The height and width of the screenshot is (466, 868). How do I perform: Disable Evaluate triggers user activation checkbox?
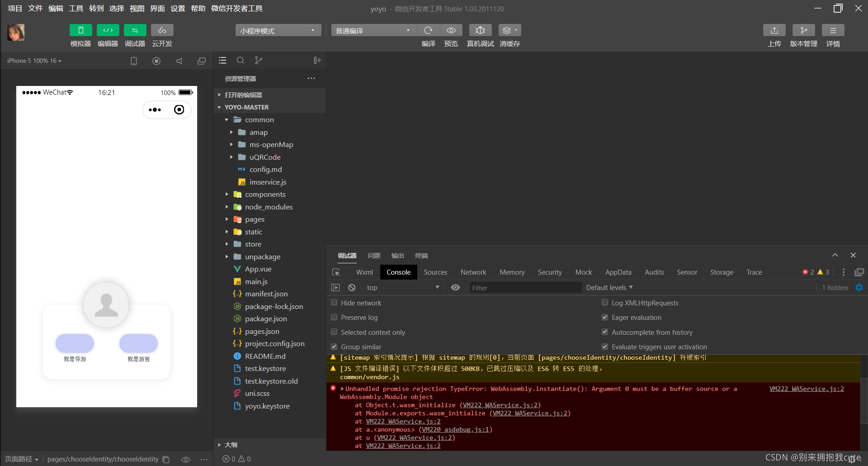(605, 347)
